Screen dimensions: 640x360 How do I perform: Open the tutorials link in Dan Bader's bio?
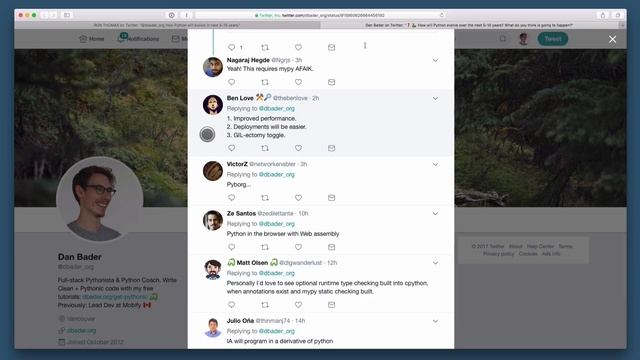[115, 297]
